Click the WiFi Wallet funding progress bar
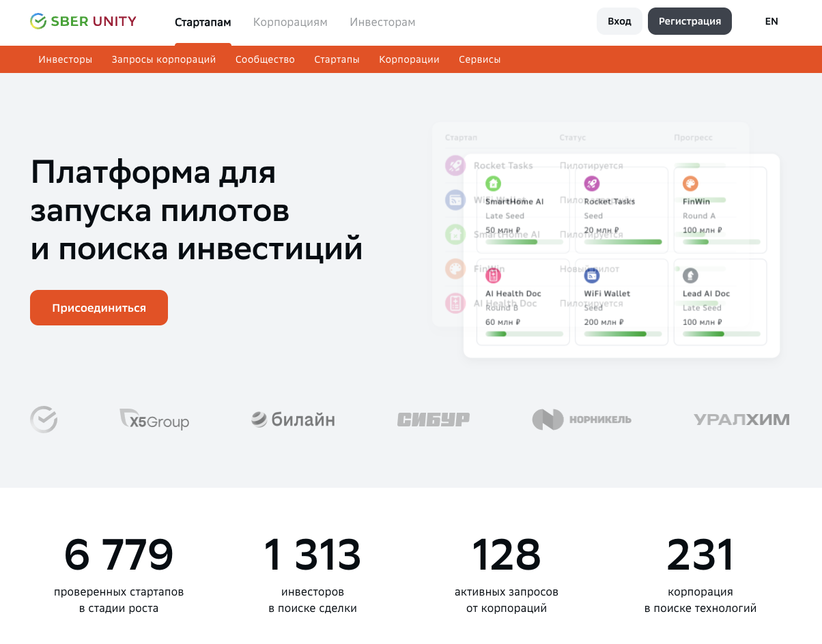The width and height of the screenshot is (822, 644). [x=621, y=334]
